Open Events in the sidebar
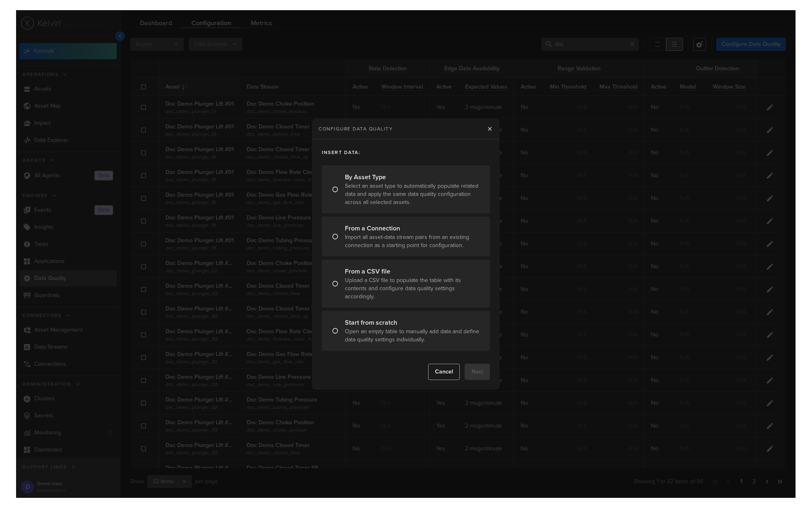812x508 pixels. click(68, 210)
